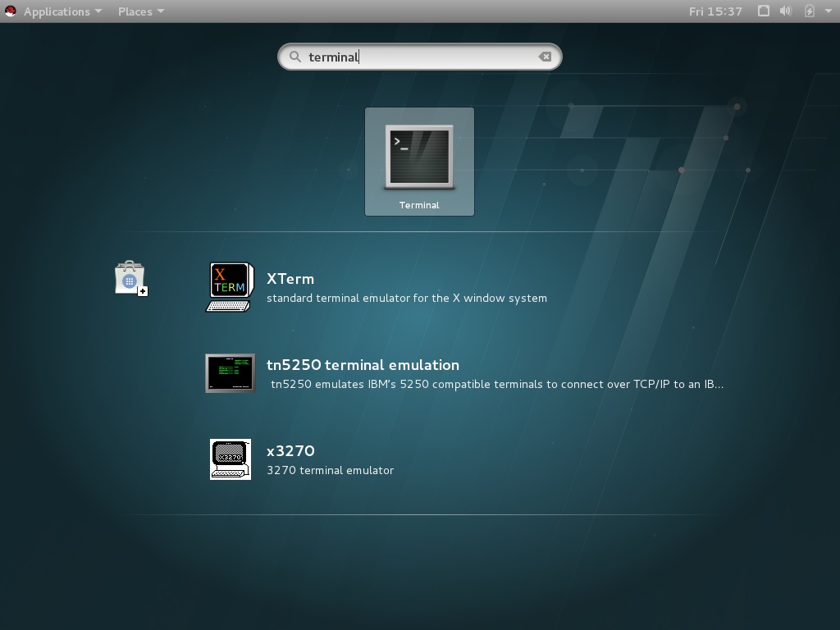This screenshot has width=840, height=630.
Task: Click '3270 terminal emulator' description
Action: pyautogui.click(x=330, y=470)
